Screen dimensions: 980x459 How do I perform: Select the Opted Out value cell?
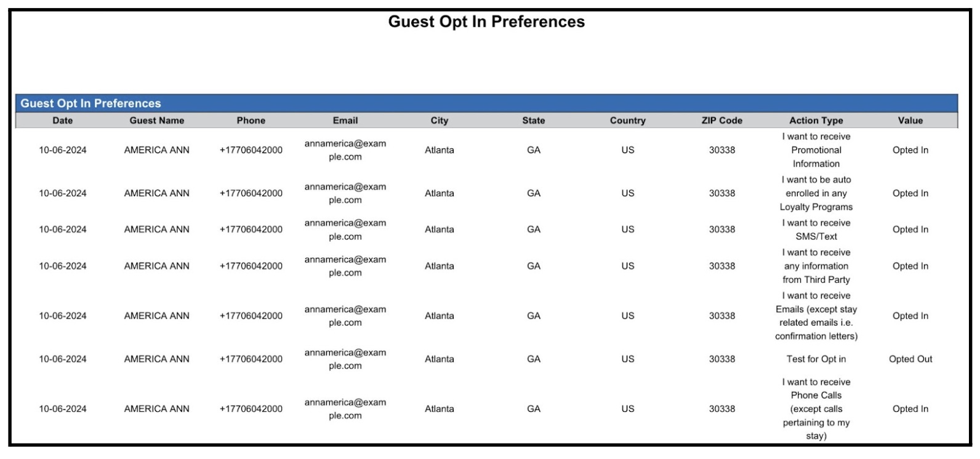tap(910, 359)
